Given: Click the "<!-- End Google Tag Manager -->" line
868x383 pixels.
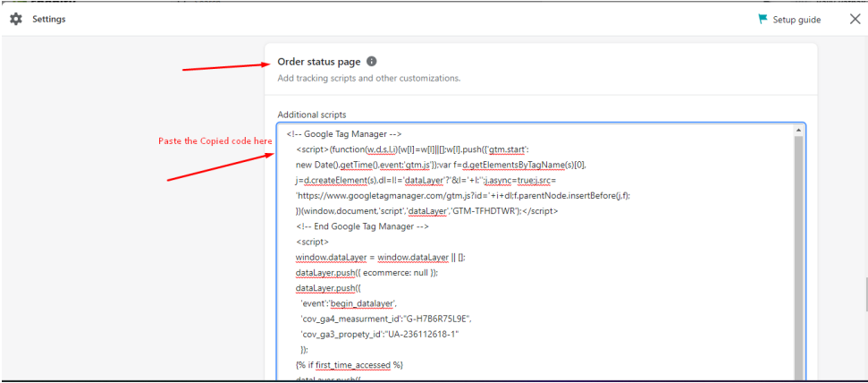Looking at the screenshot, I should tap(363, 226).
